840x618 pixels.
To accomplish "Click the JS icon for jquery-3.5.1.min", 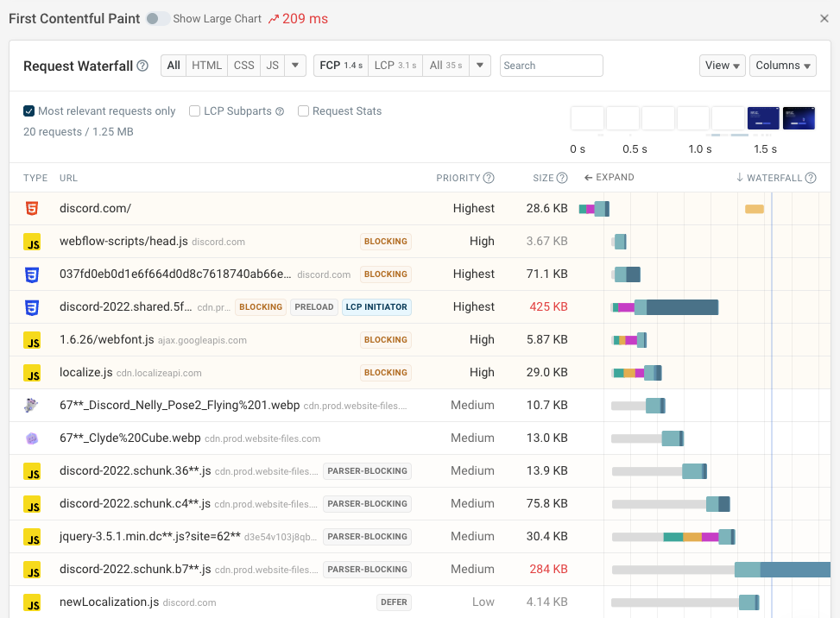I will 32,537.
